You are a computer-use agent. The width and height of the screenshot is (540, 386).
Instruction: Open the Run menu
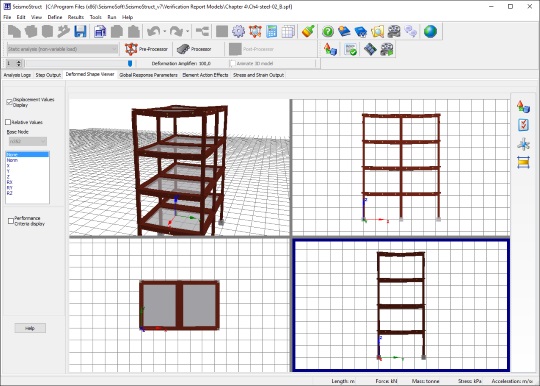tap(112, 17)
